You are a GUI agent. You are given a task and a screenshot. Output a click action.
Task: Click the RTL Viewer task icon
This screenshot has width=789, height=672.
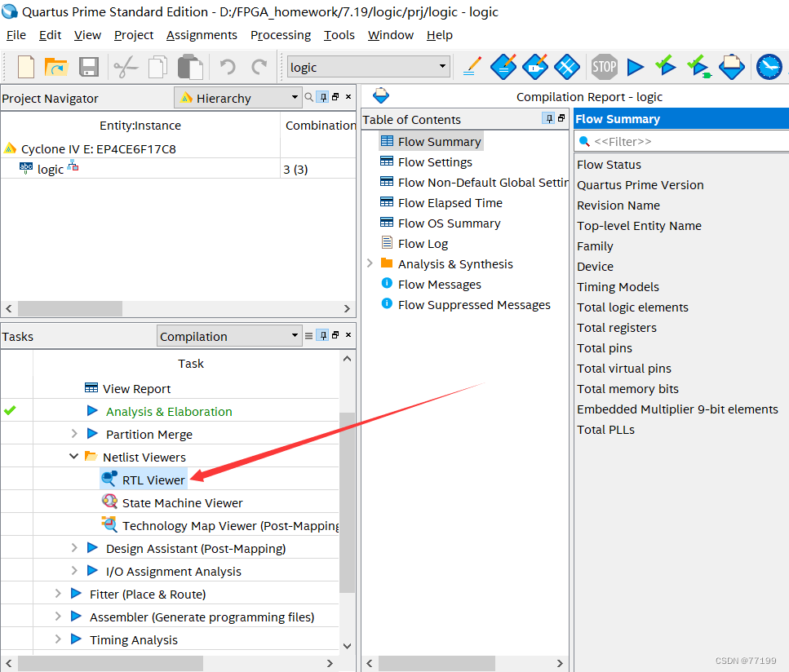pos(109,479)
